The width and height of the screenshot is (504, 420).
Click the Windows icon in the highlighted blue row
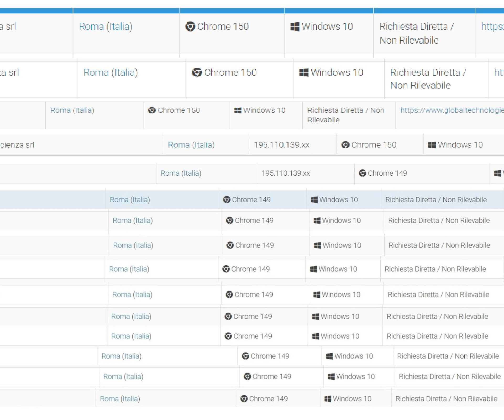coord(314,200)
